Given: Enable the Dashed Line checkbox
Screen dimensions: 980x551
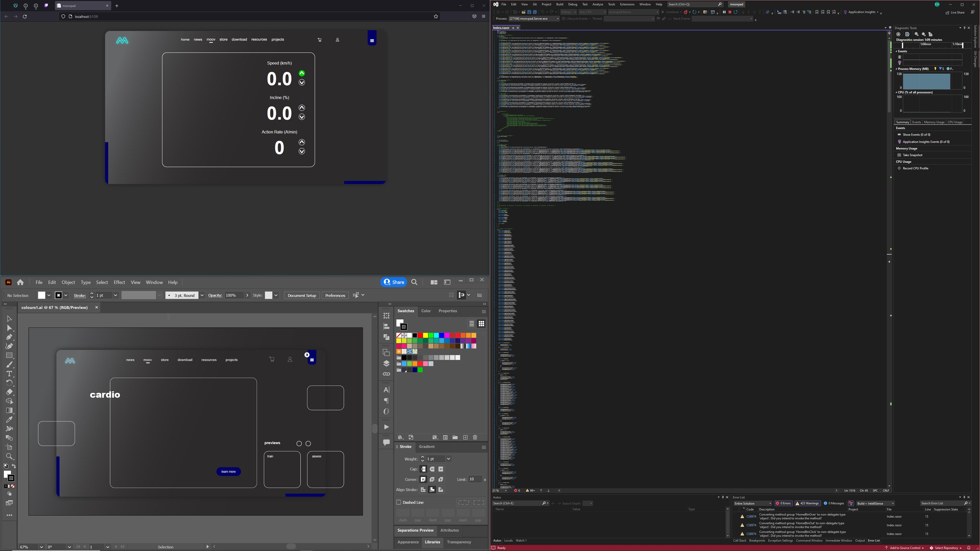Looking at the screenshot, I should pyautogui.click(x=399, y=502).
